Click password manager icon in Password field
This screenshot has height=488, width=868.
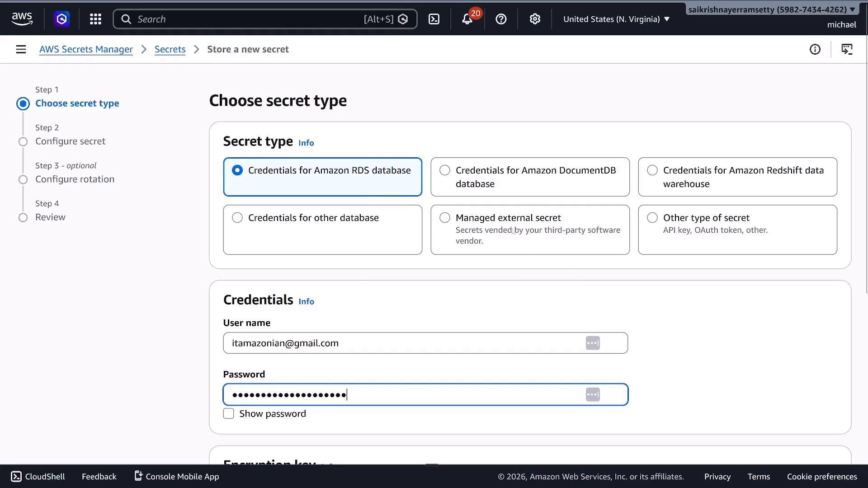coord(593,394)
